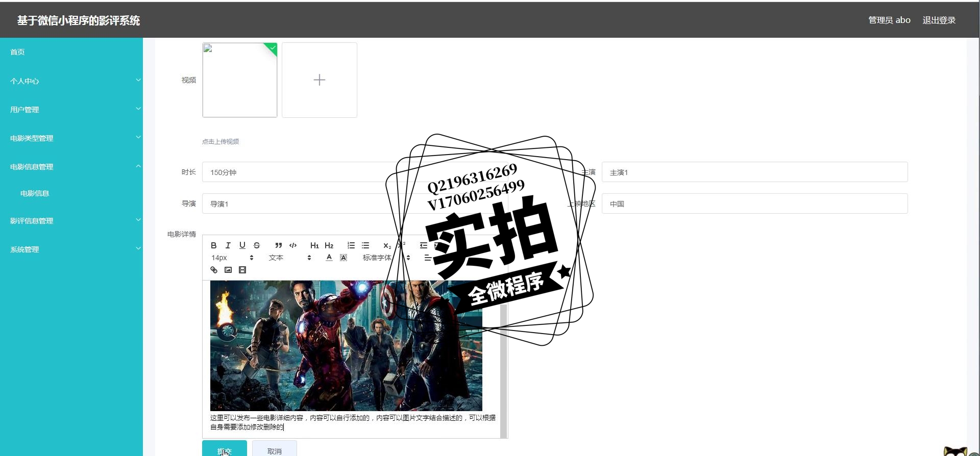Open the 标准字体 font family dropdown
Screen dimensions: 980x456
[x=386, y=258]
